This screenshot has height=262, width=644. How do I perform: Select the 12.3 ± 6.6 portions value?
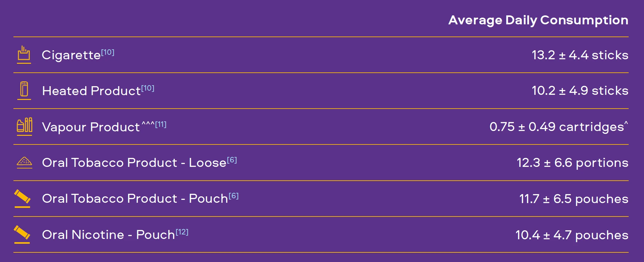572,163
